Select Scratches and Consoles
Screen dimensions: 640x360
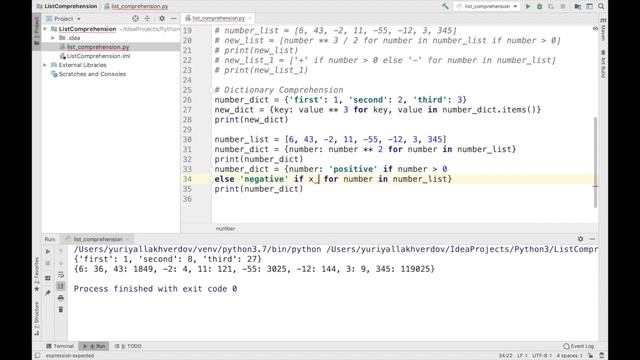coord(92,74)
